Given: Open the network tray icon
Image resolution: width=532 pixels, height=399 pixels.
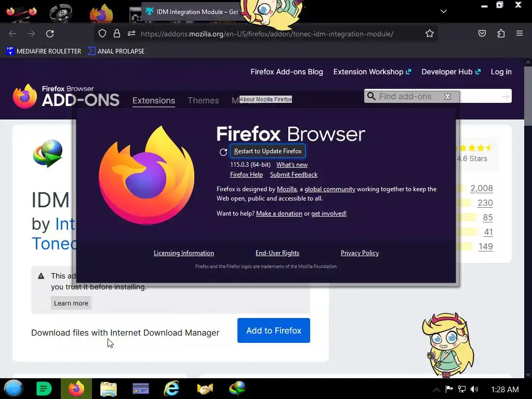Looking at the screenshot, I should pyautogui.click(x=462, y=389).
